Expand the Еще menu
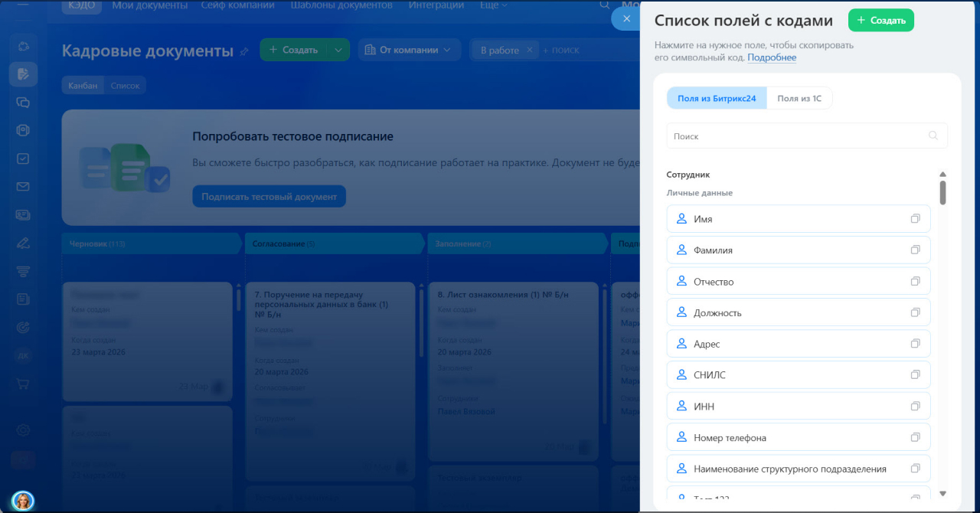980x513 pixels. pos(493,5)
